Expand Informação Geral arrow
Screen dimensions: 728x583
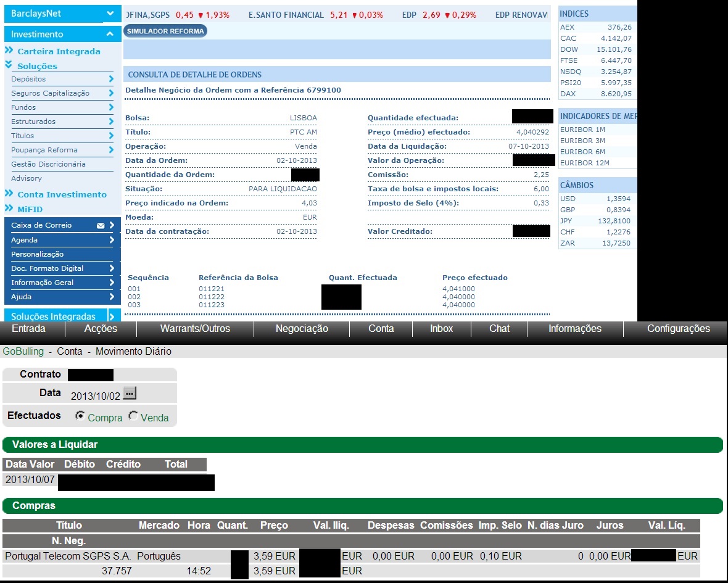[112, 282]
